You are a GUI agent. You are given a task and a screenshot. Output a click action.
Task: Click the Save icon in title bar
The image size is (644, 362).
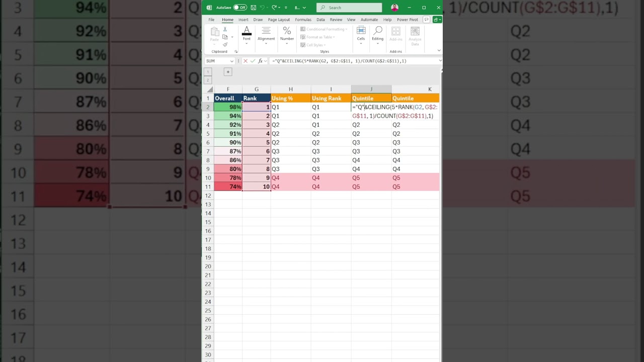point(253,8)
